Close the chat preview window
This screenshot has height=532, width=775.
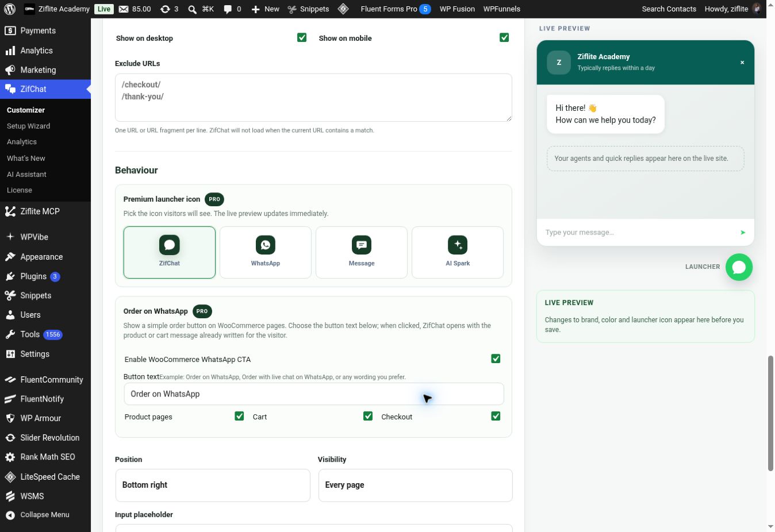pos(742,62)
